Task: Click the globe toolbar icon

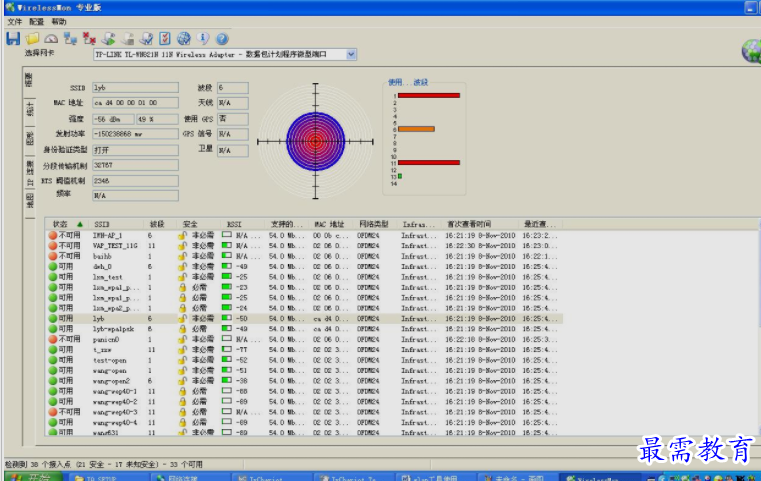Action: [x=184, y=38]
